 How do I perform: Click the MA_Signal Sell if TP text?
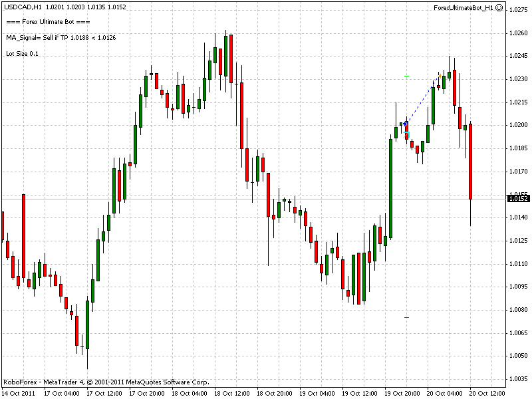pyautogui.click(x=61, y=38)
